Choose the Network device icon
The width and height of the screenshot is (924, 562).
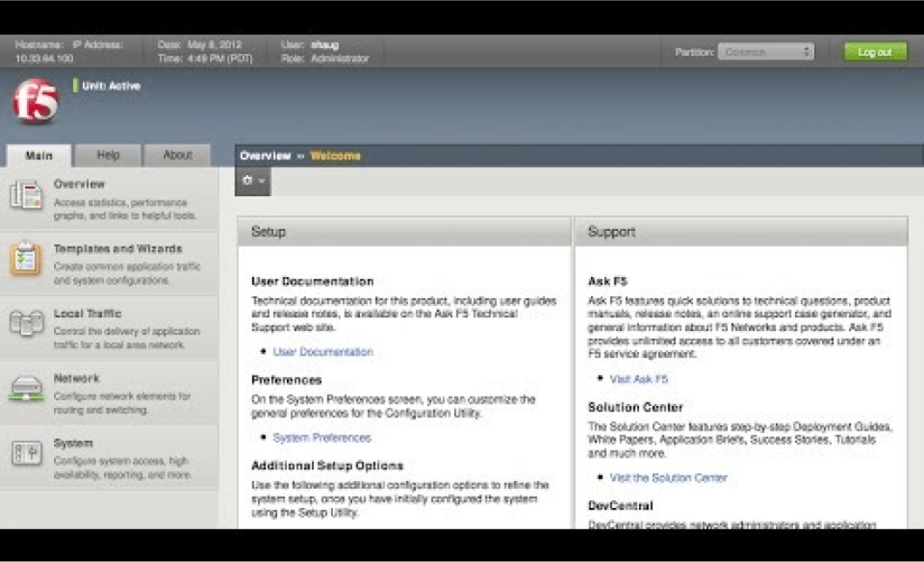(x=26, y=389)
